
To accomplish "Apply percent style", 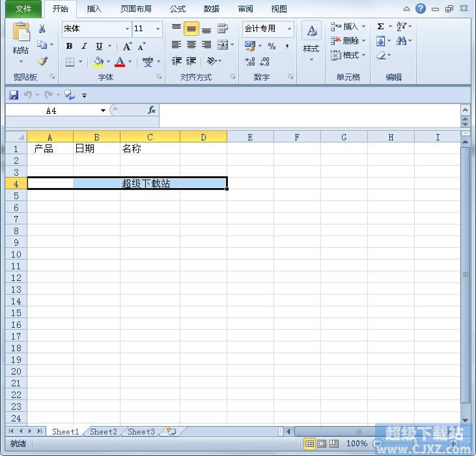I will 272,46.
